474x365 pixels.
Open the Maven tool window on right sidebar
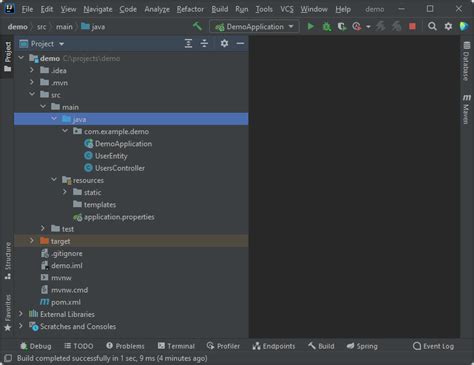(x=466, y=109)
